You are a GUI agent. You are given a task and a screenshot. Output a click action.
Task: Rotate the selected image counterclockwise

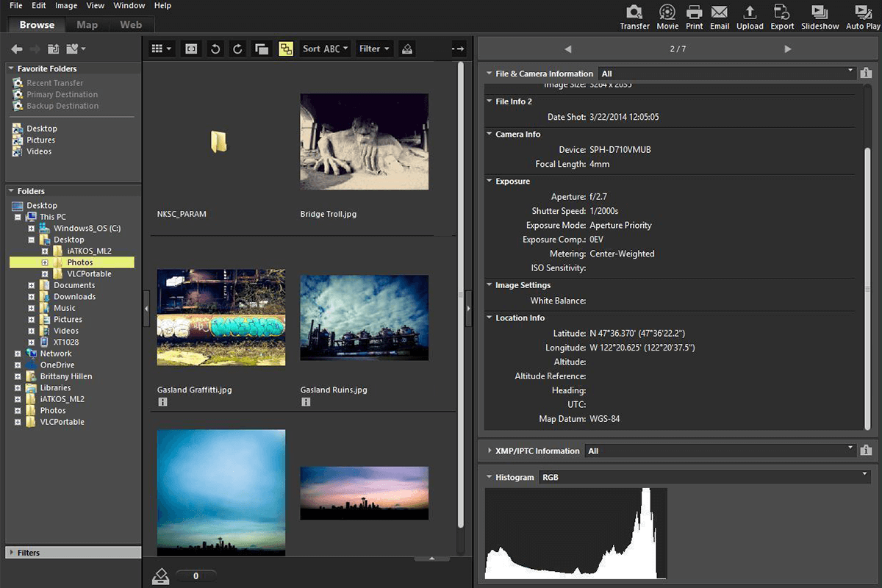pyautogui.click(x=214, y=49)
